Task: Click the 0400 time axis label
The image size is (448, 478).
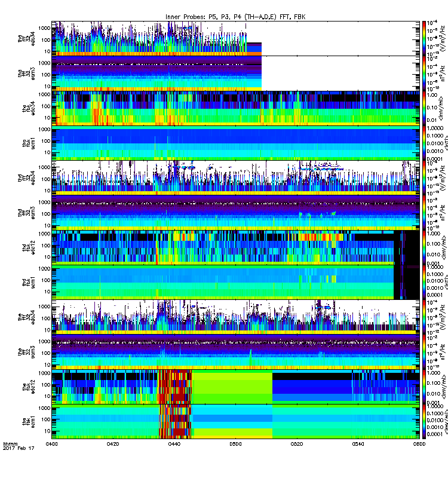Action: [51, 444]
